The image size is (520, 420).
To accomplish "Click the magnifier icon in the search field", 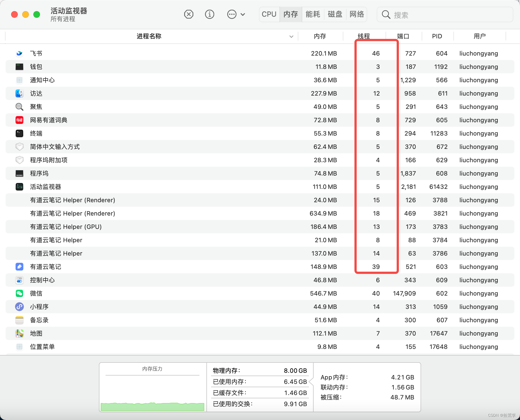I will point(386,15).
